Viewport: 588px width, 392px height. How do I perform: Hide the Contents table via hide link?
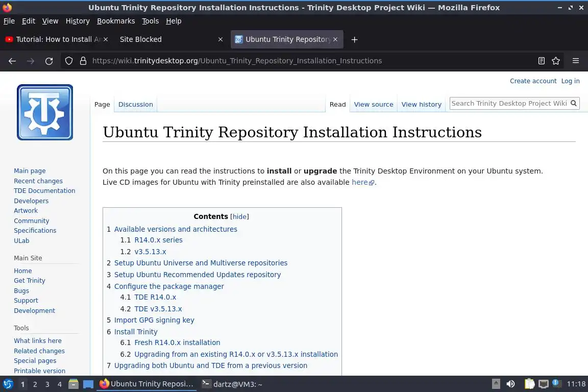(x=239, y=216)
